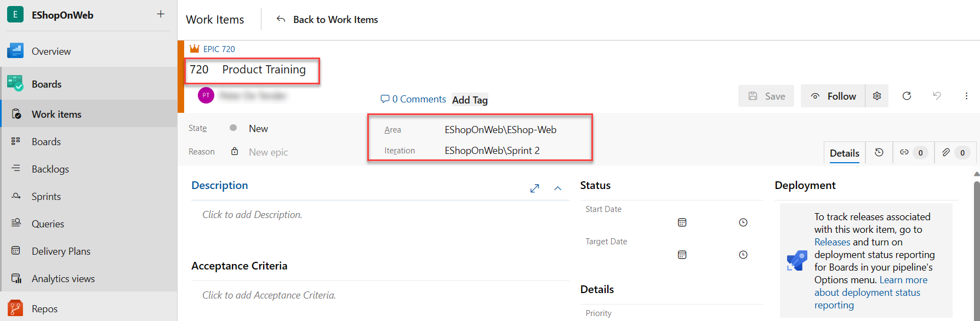Open Sprints in the sidebar

coord(46,197)
